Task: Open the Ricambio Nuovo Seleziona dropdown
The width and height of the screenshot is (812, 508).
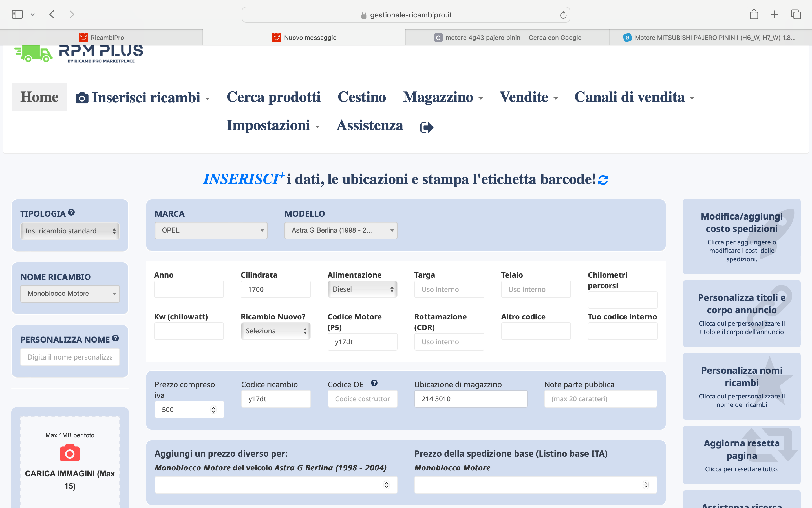Action: pos(275,331)
